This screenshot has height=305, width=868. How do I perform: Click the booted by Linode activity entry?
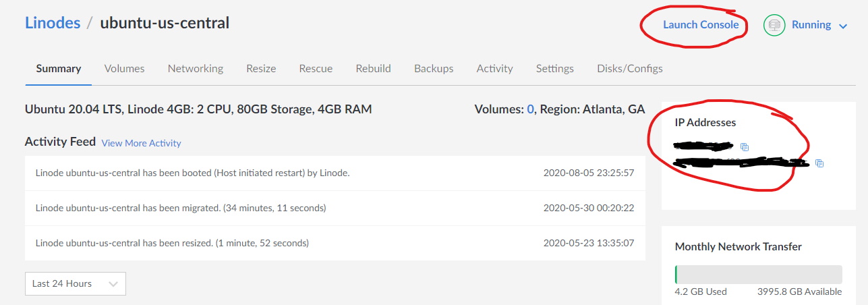335,173
